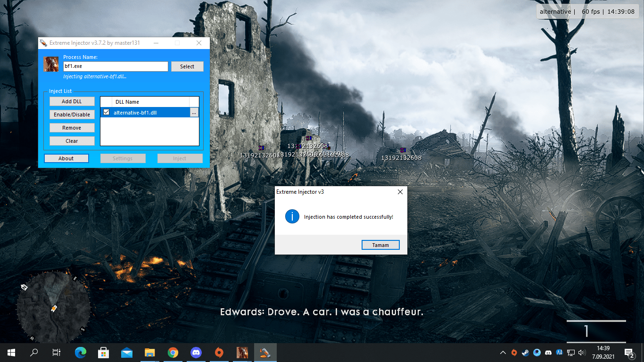644x362 pixels.
Task: Select the alternative-bf1.dll row
Action: [x=149, y=112]
